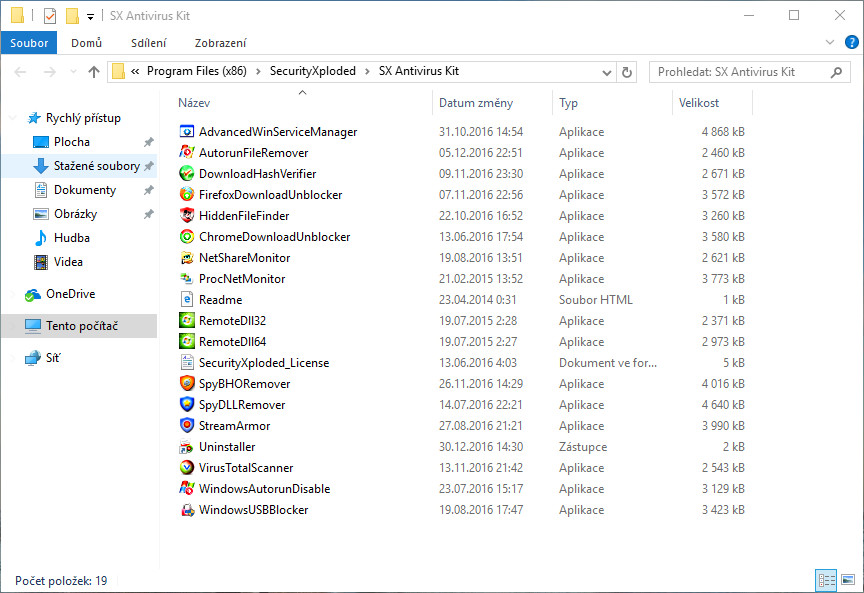This screenshot has height=593, width=864.
Task: Click the AdvancedWinServiceManager application icon
Action: pos(187,132)
